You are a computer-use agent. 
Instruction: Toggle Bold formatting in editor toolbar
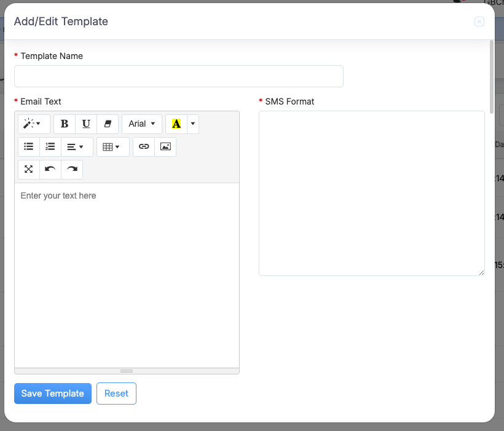coord(65,124)
